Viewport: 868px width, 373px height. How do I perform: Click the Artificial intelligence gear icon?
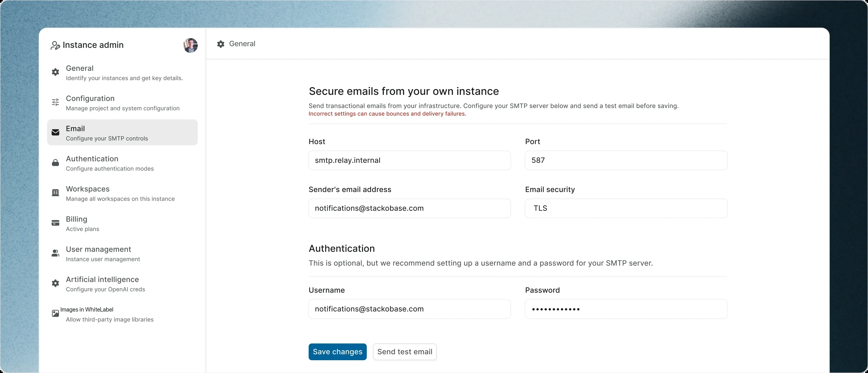click(55, 283)
